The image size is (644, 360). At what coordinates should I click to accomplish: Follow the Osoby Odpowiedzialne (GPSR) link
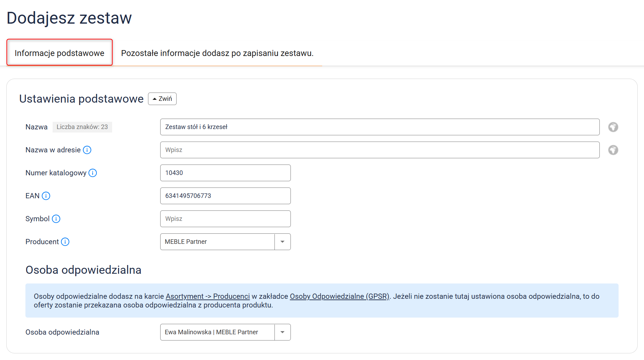click(x=339, y=296)
